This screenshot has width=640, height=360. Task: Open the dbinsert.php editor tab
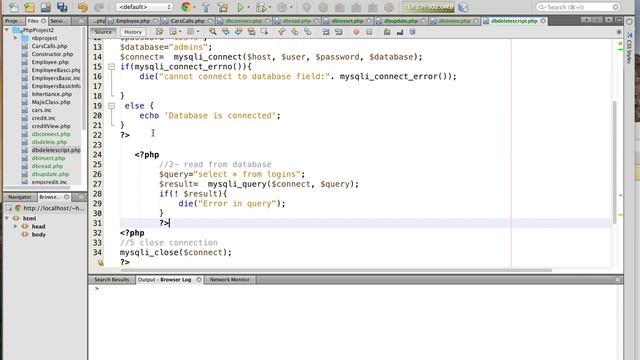tap(347, 21)
